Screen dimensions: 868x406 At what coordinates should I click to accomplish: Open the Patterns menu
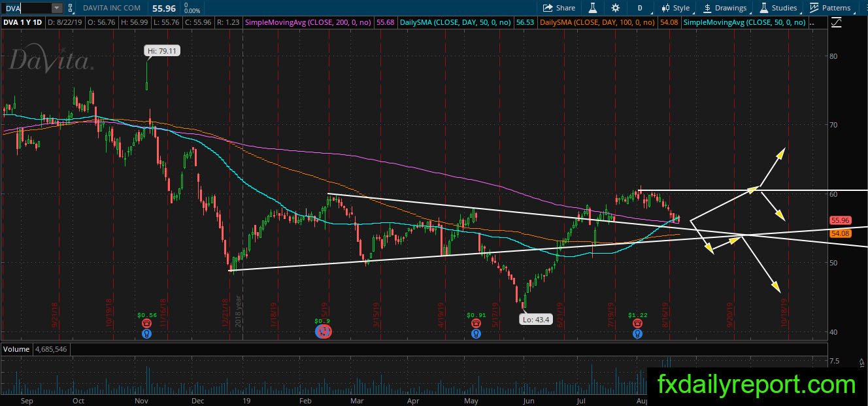point(830,8)
